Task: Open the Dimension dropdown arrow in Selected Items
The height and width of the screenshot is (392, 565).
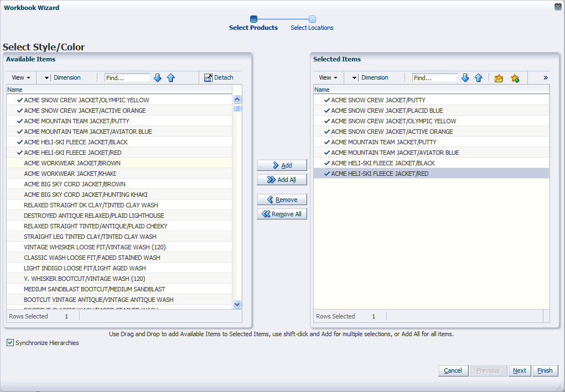Action: click(354, 78)
